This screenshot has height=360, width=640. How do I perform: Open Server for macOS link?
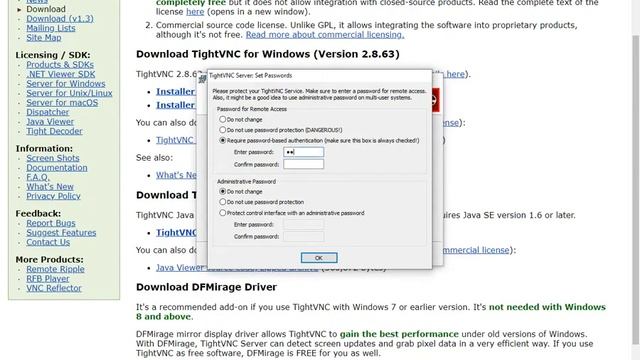tap(62, 103)
